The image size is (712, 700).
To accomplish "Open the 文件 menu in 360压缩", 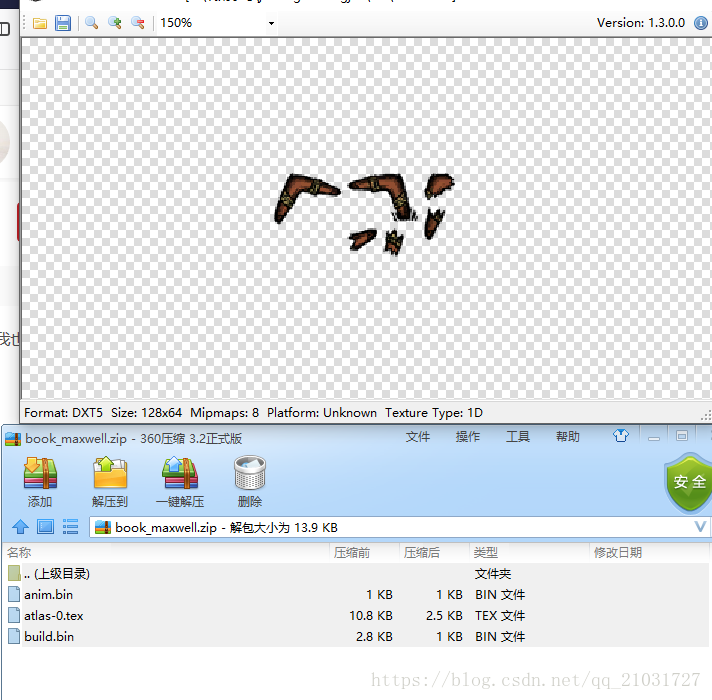I will (x=418, y=437).
